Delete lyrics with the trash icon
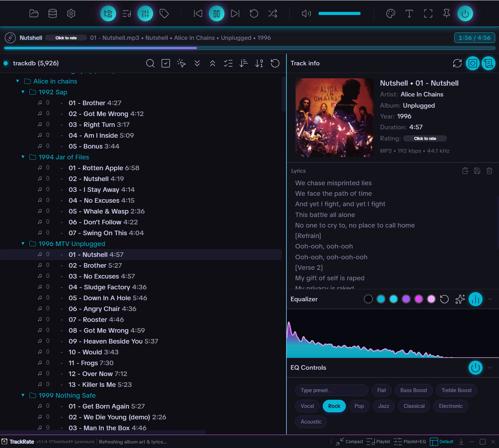The height and width of the screenshot is (448, 499). (x=489, y=171)
